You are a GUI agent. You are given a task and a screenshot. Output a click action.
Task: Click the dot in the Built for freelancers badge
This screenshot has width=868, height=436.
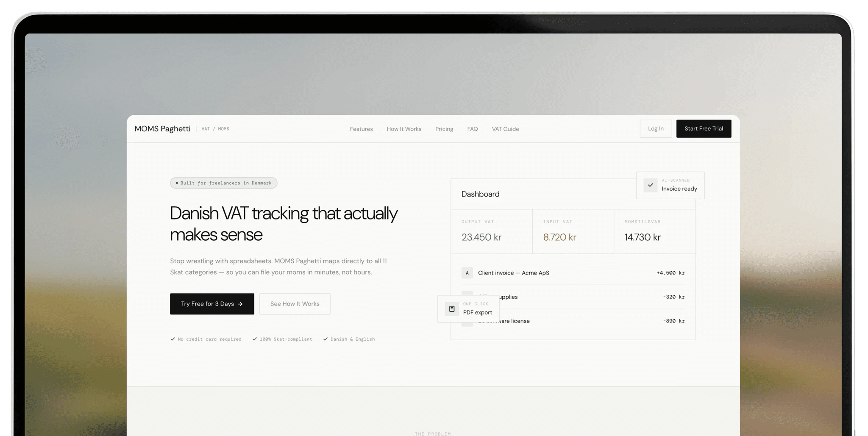tap(177, 183)
